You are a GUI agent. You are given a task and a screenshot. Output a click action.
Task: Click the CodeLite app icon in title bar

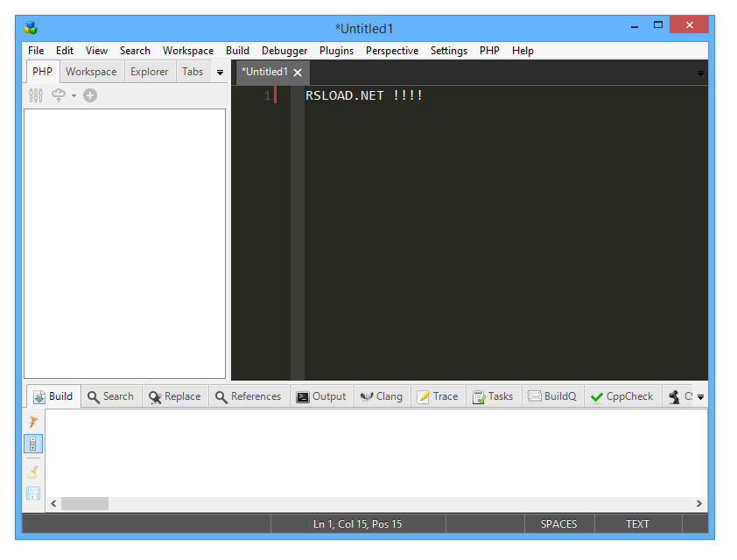tap(32, 28)
